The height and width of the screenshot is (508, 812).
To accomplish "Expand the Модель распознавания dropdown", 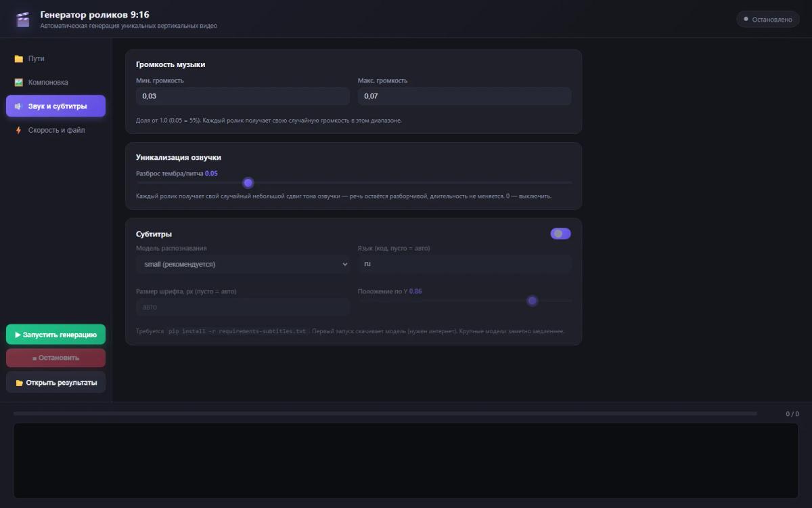I will point(242,264).
